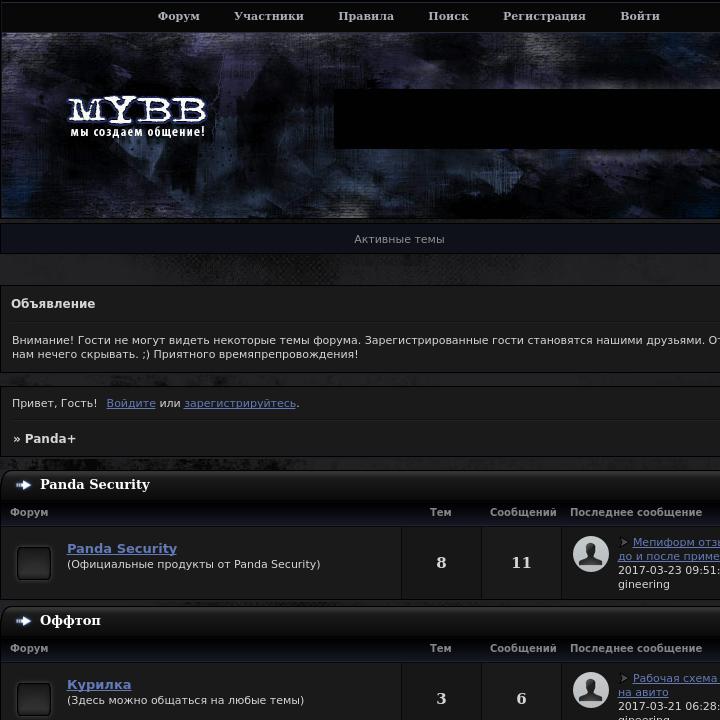Click the зарегистрируйтесь link
The image size is (720, 720).
[x=240, y=403]
